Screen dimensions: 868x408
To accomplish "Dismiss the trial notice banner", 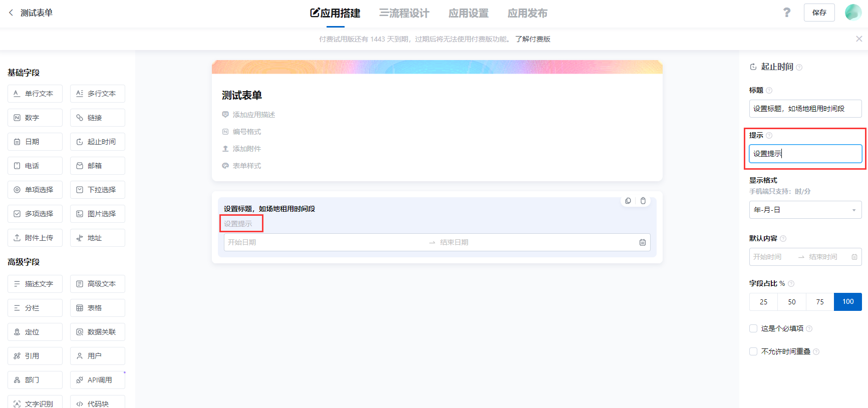I will [859, 39].
